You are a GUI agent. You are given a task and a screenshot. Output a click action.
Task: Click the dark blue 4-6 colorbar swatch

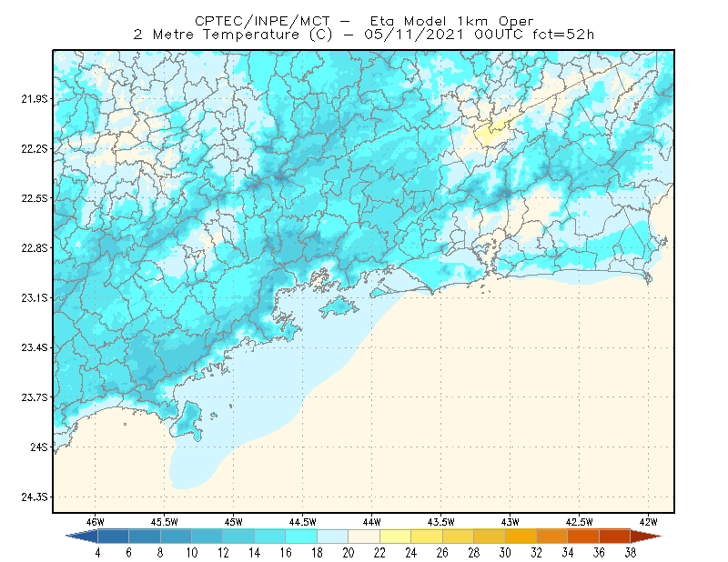click(x=113, y=537)
